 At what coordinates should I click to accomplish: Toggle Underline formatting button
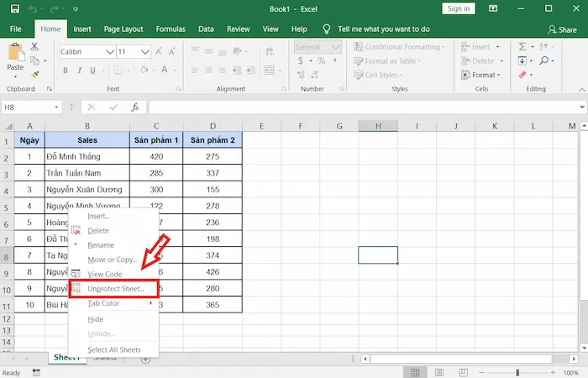[x=92, y=70]
